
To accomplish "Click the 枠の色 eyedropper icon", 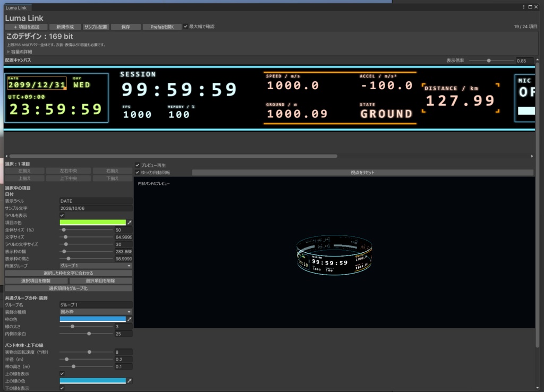I will 130,319.
